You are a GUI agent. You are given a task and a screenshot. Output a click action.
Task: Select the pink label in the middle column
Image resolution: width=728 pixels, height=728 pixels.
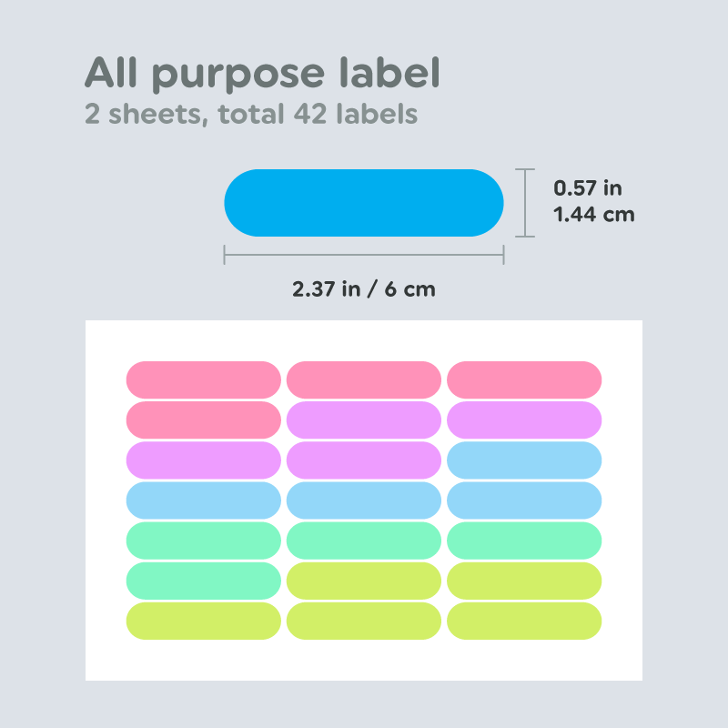(364, 379)
